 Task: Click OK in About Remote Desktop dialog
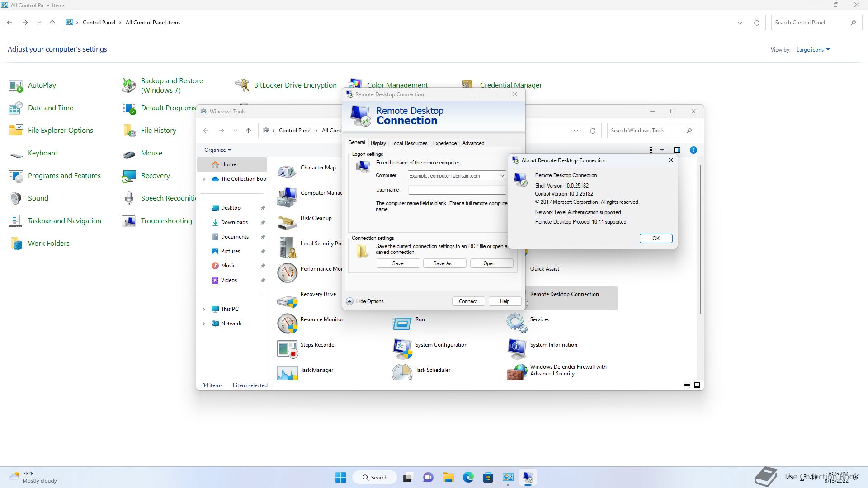(x=656, y=239)
